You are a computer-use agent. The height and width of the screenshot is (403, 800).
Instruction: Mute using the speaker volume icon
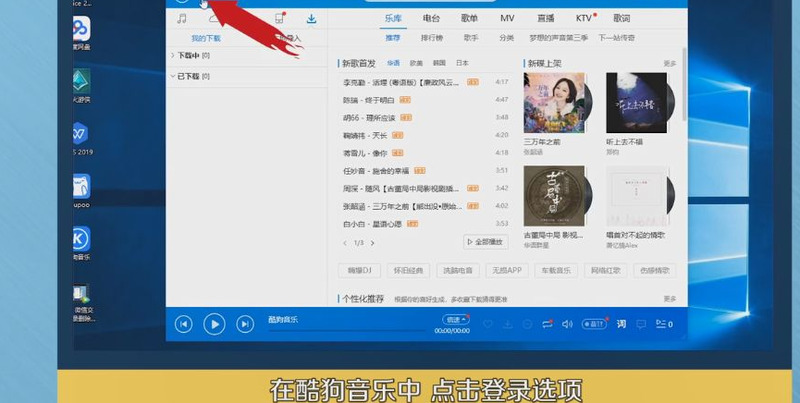coord(567,324)
